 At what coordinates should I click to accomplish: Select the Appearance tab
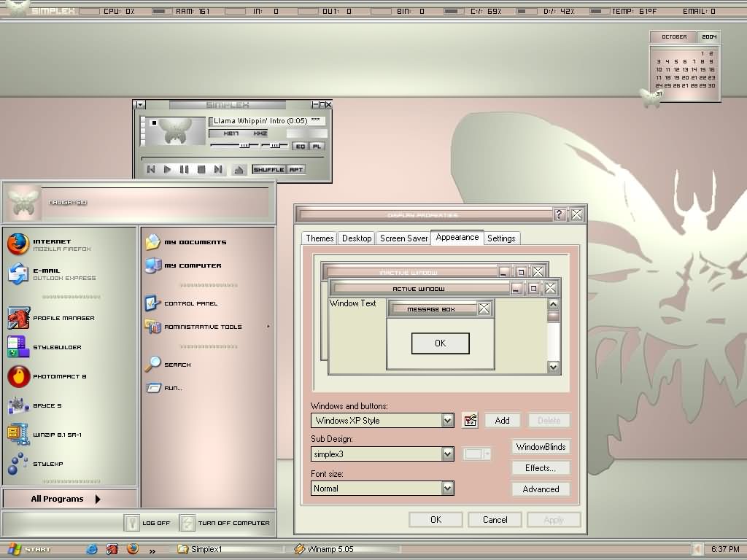click(x=457, y=237)
